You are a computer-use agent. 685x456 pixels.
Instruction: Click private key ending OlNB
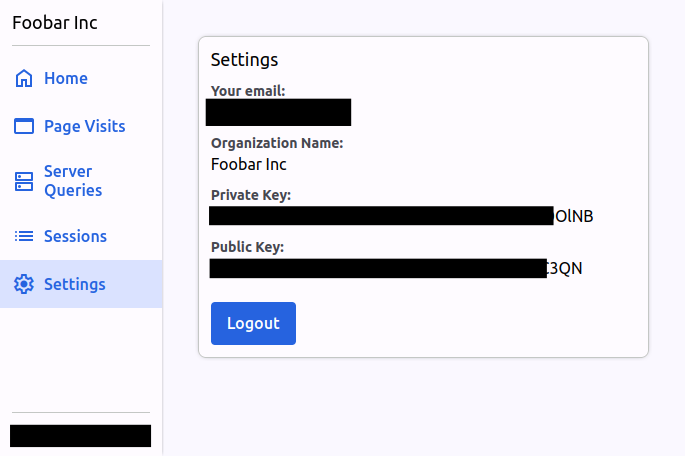click(401, 216)
